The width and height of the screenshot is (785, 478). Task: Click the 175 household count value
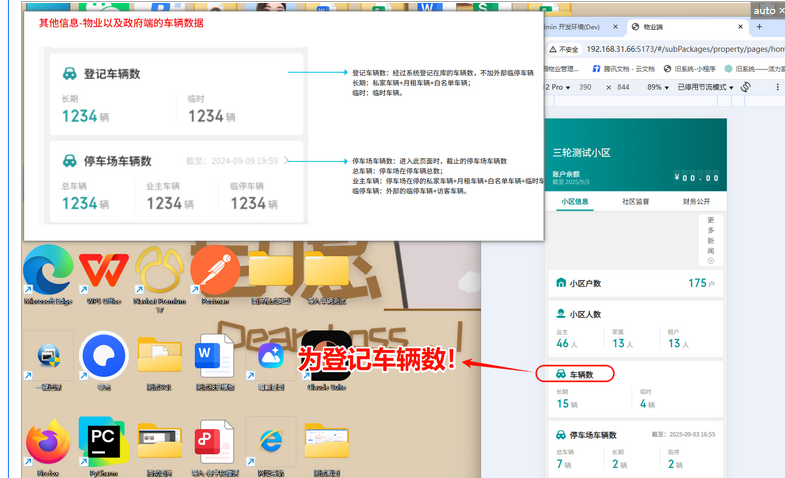coord(697,283)
